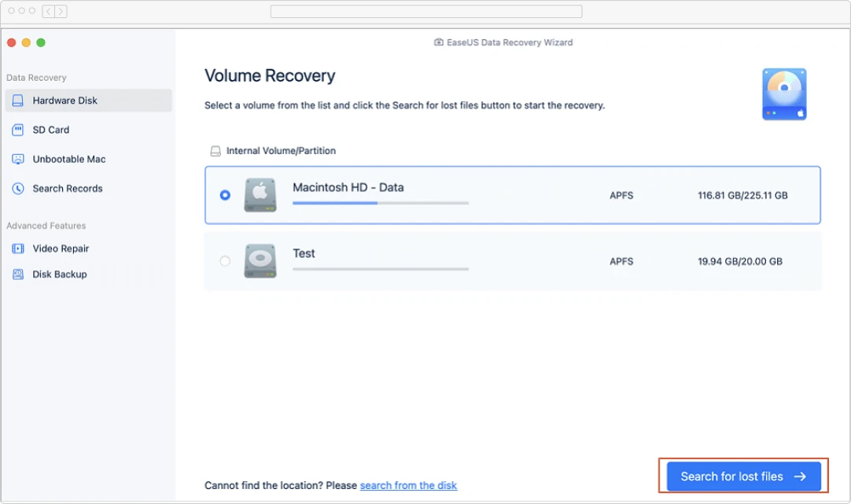
Task: Open the search from the disk link
Action: point(408,485)
